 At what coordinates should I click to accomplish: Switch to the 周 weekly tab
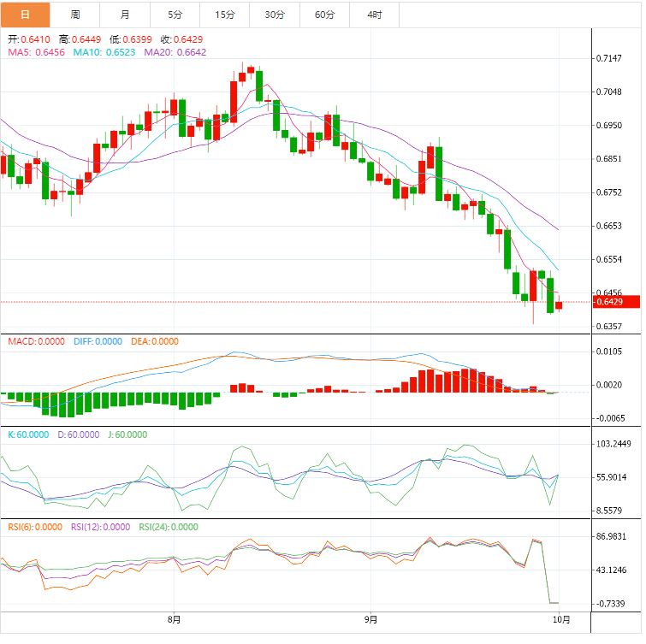click(x=75, y=15)
